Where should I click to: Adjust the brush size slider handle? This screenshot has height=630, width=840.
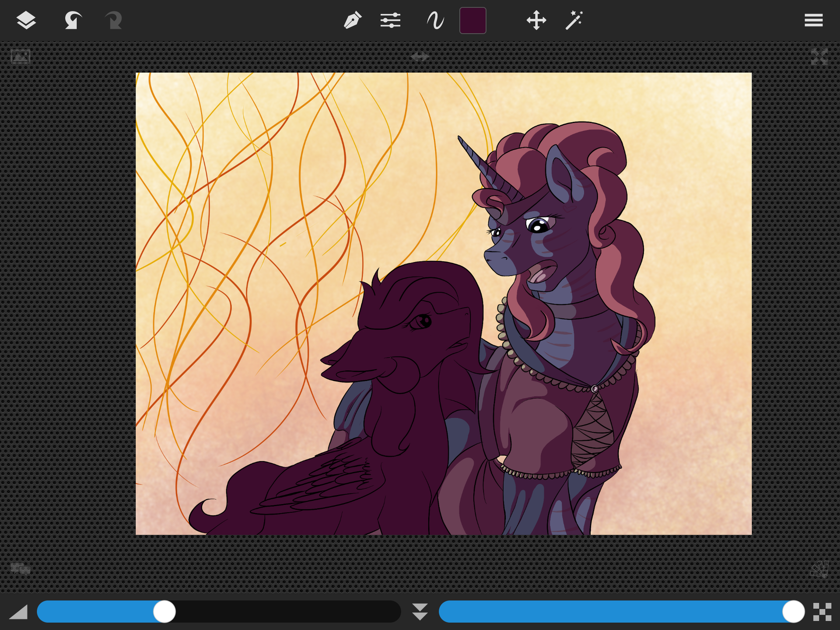164,611
